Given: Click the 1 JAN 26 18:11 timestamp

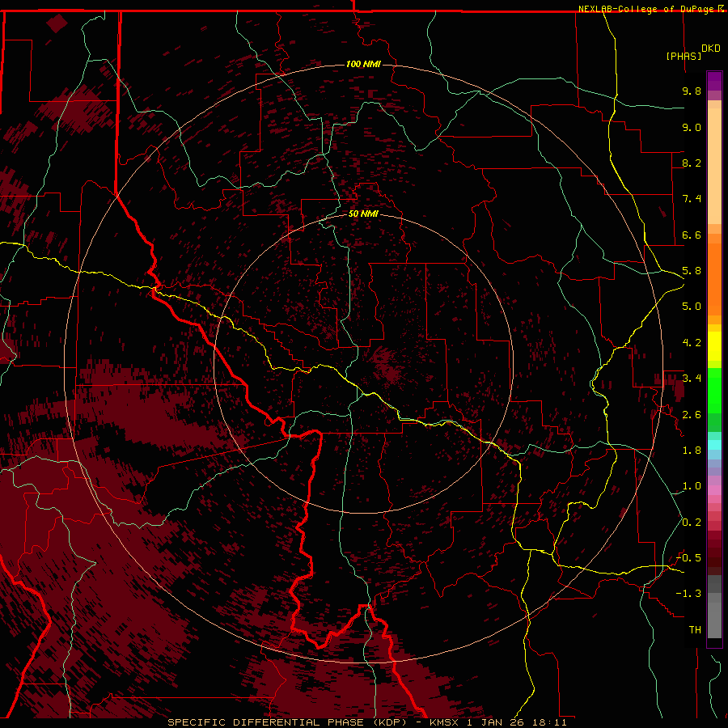Looking at the screenshot, I should coord(517,722).
